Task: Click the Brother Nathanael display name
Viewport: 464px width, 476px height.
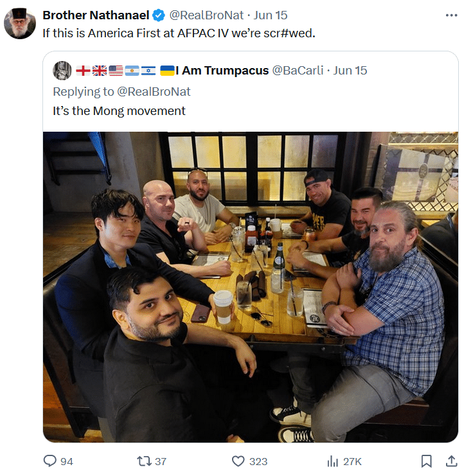Action: coord(96,15)
